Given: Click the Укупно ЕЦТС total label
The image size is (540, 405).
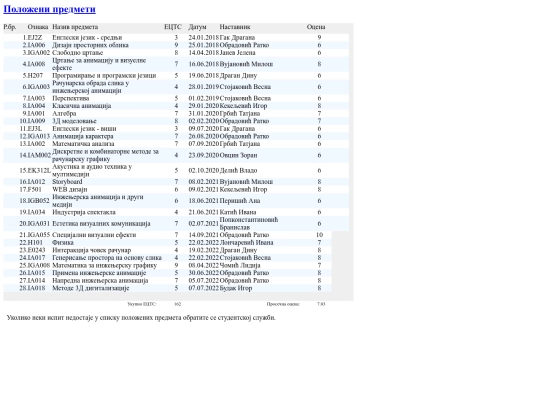Looking at the screenshot, I should click(x=142, y=304).
